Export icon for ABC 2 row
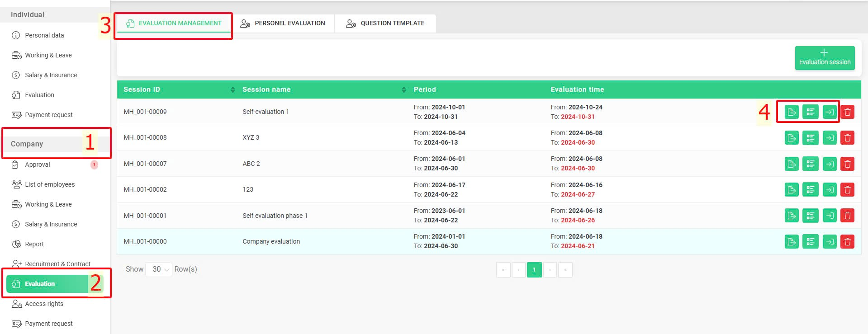The height and width of the screenshot is (334, 868). (x=792, y=164)
